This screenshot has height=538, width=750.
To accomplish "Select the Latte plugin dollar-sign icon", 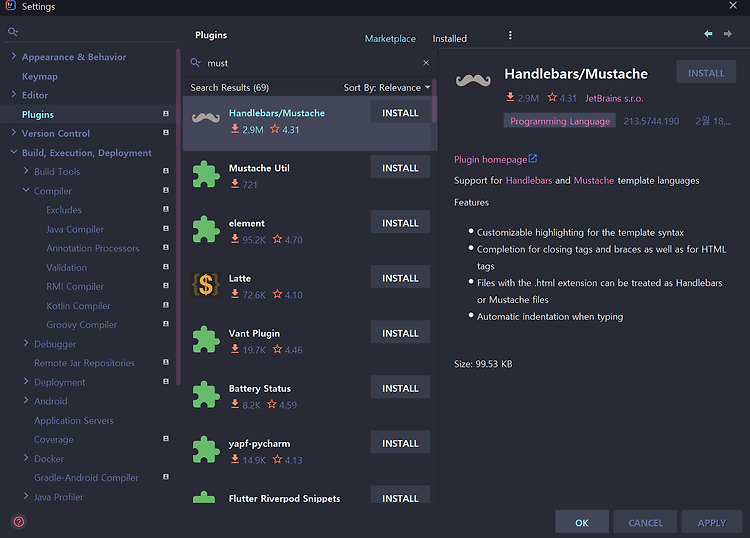I will (x=206, y=285).
